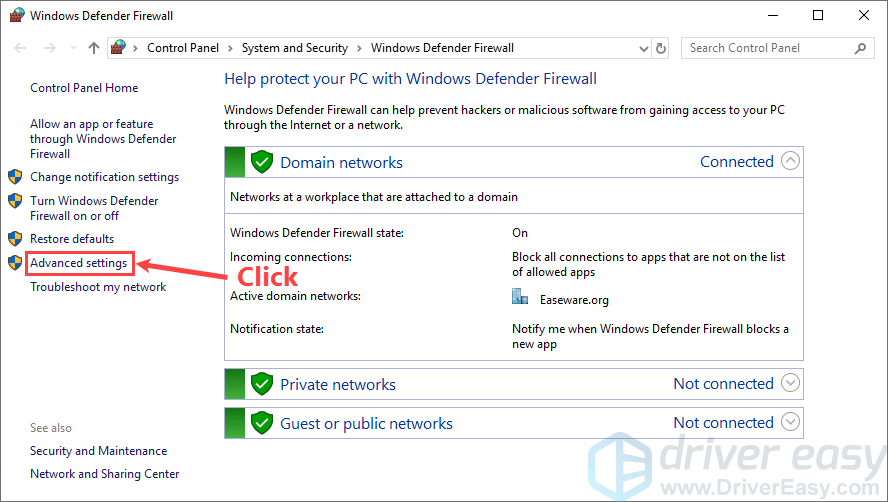The image size is (888, 502).
Task: Click the Easeware.org network icon
Action: [x=520, y=297]
